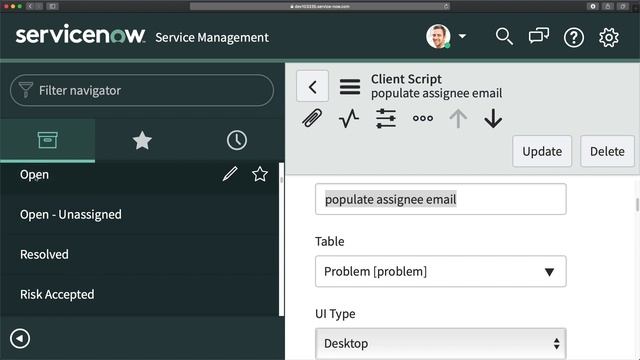
Task: Go to next record down arrow
Action: point(493,118)
